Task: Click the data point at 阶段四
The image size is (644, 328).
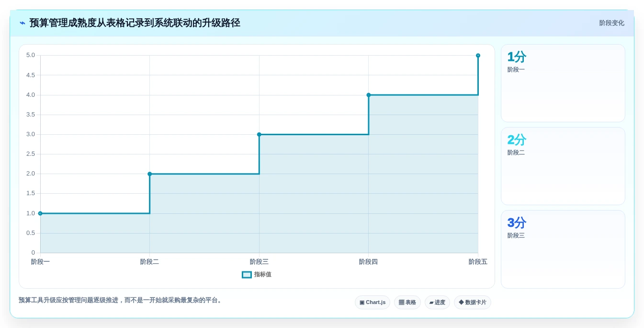Action: (369, 95)
